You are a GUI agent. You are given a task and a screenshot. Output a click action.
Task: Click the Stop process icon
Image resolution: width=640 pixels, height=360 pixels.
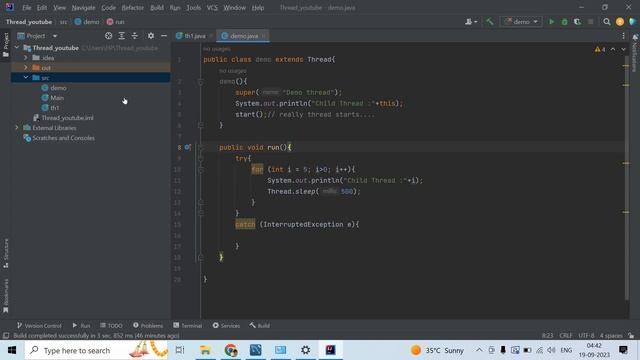click(590, 22)
